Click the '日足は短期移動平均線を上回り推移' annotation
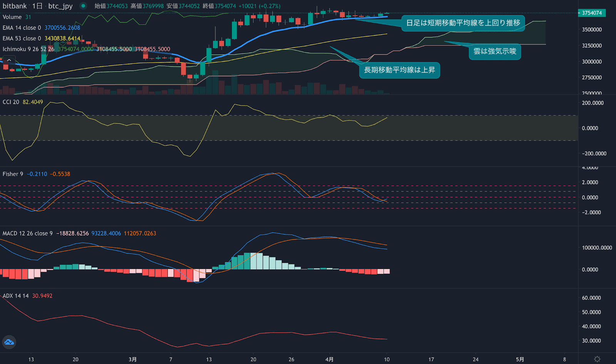 (x=463, y=23)
